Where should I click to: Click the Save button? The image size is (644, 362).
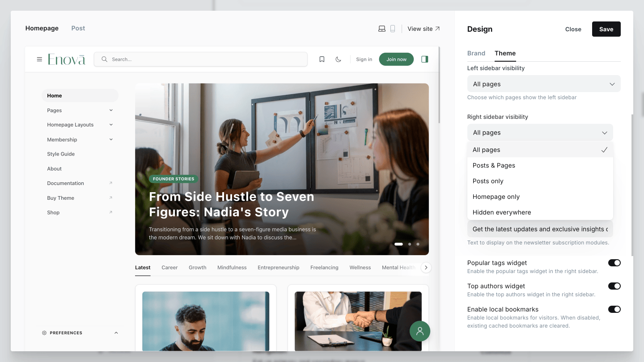(x=606, y=29)
